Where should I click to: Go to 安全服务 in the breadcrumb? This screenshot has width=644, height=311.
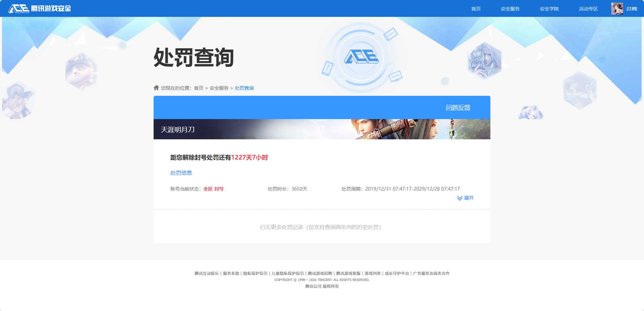pos(219,88)
